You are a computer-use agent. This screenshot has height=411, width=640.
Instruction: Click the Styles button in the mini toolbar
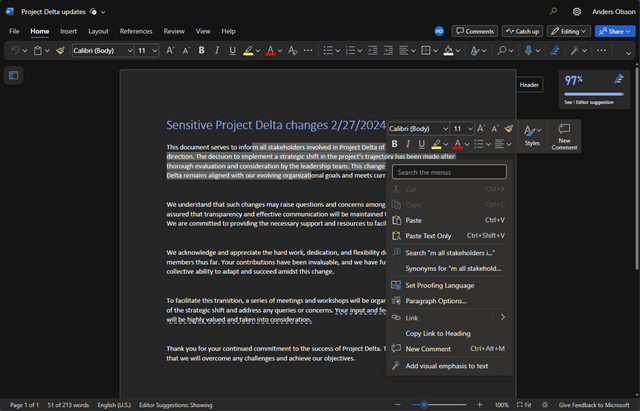click(x=532, y=136)
